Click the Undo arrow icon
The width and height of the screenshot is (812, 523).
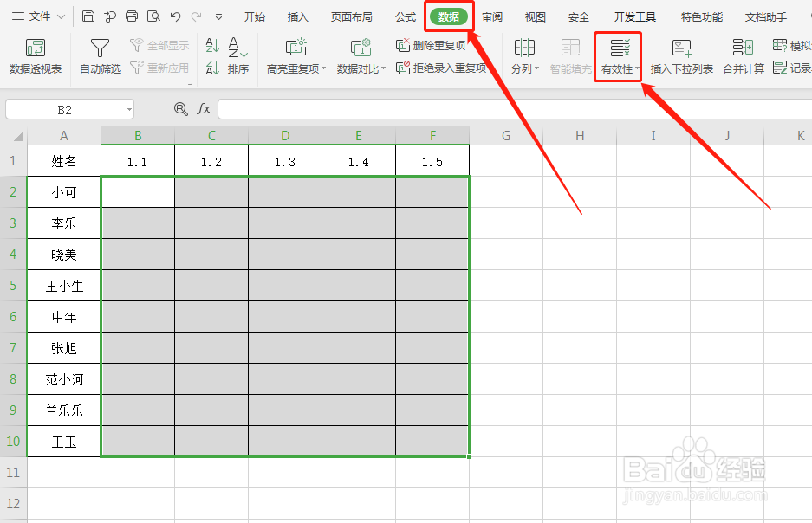pos(176,16)
